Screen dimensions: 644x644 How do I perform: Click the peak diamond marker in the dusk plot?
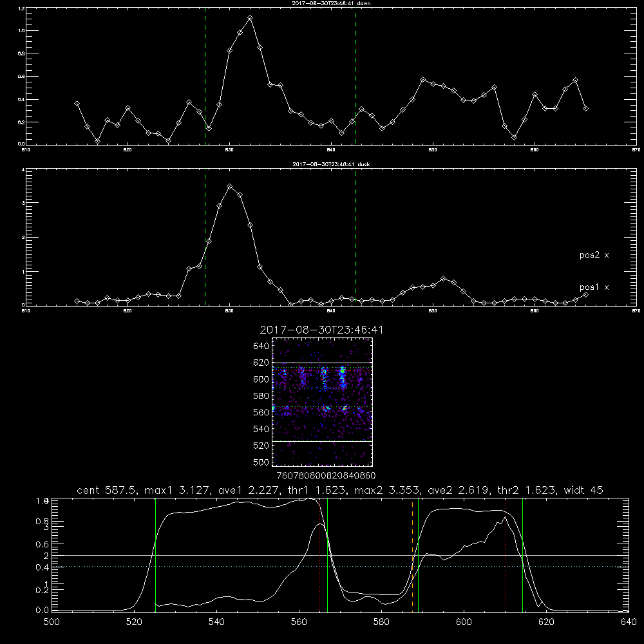[x=230, y=187]
